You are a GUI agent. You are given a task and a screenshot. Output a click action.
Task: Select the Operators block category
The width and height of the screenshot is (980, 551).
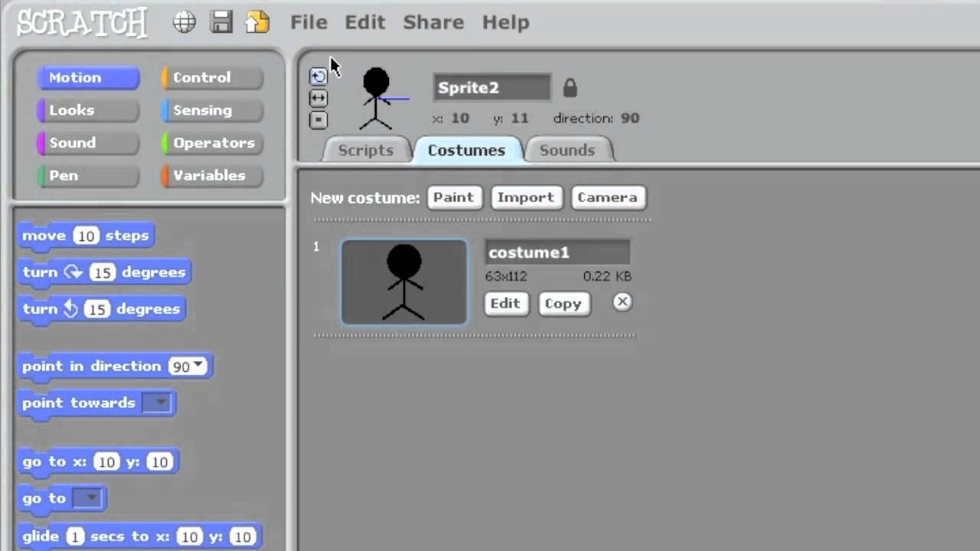[212, 143]
